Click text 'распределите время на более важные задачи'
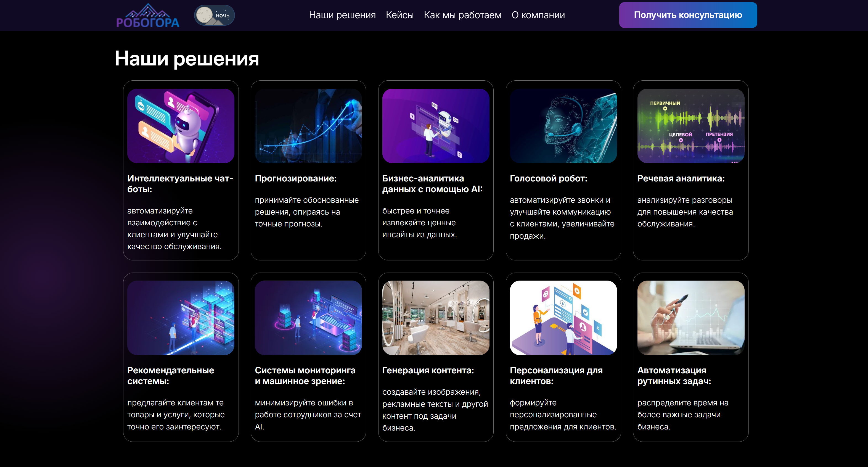Screen dimensions: 868x467 coord(683,415)
